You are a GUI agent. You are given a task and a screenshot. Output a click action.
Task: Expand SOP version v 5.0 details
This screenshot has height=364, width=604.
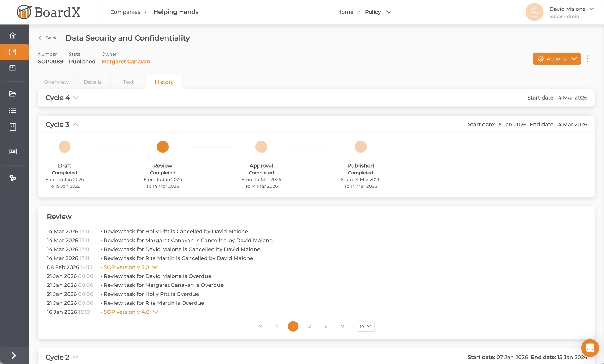coord(155,267)
